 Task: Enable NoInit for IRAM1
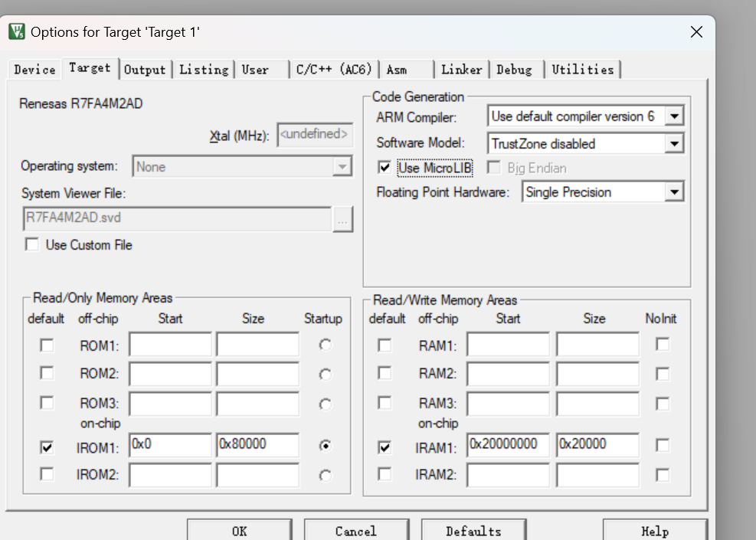[663, 446]
